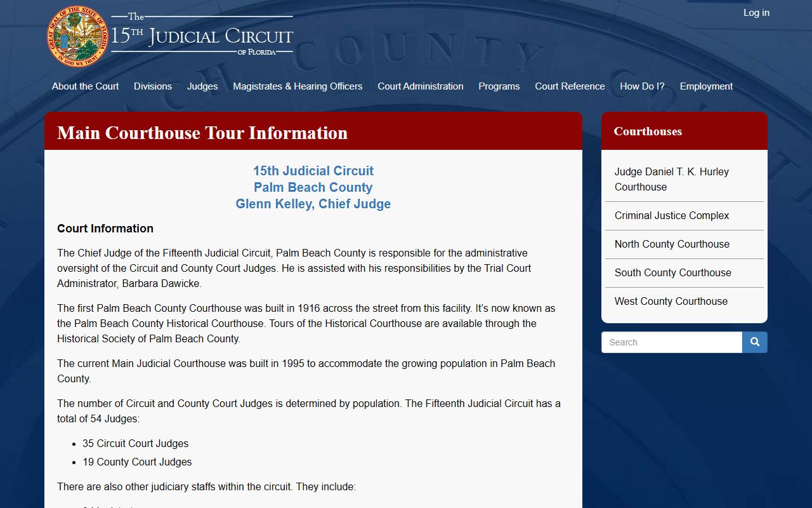Click the 19 County Court Judges bullet
812x508 pixels.
(137, 462)
